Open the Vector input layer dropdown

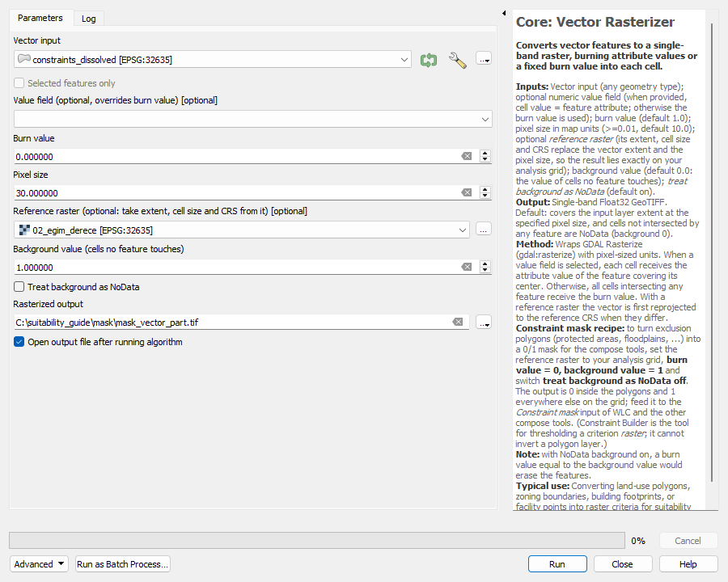(x=404, y=60)
